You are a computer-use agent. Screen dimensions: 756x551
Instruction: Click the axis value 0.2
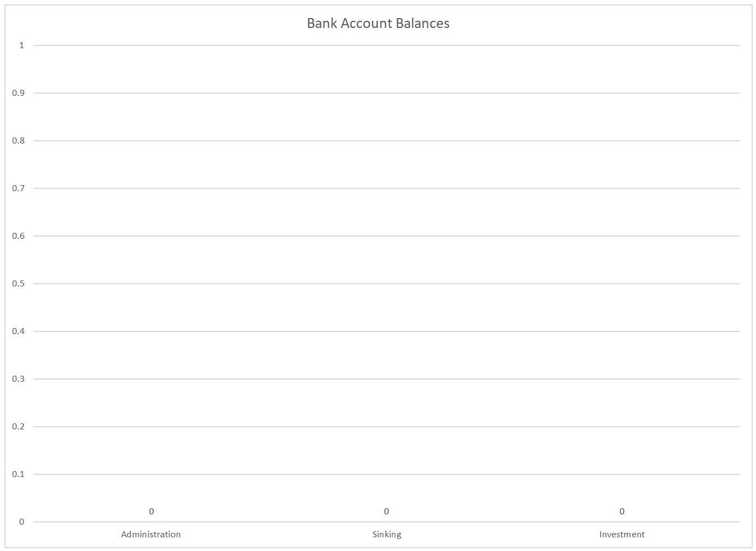tap(19, 427)
